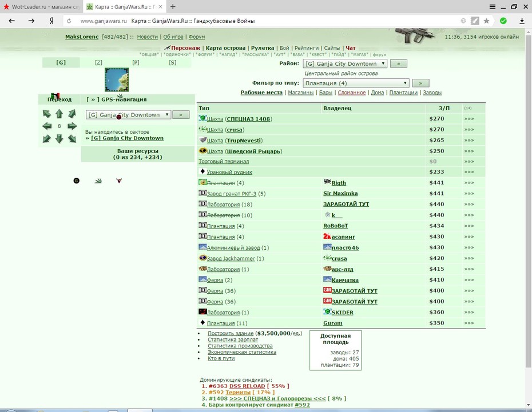Select the [S] island tab
532x412 pixels.
pos(172,62)
